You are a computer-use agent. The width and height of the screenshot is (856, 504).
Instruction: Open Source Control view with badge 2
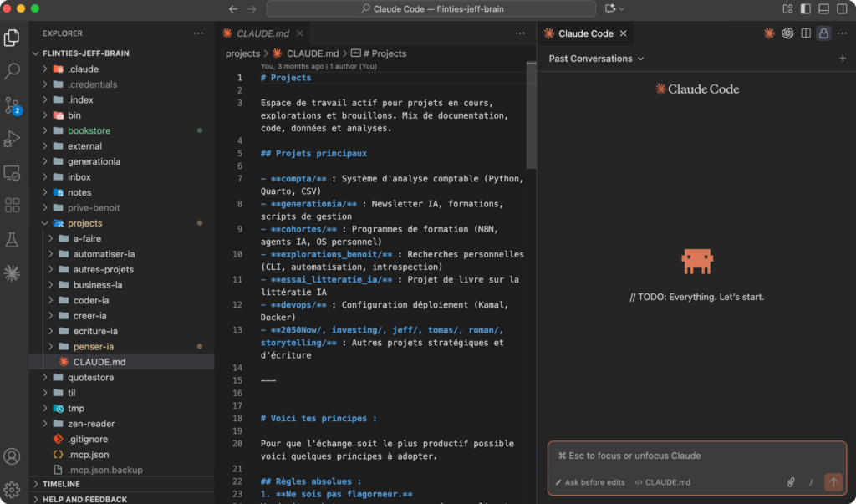click(x=12, y=104)
